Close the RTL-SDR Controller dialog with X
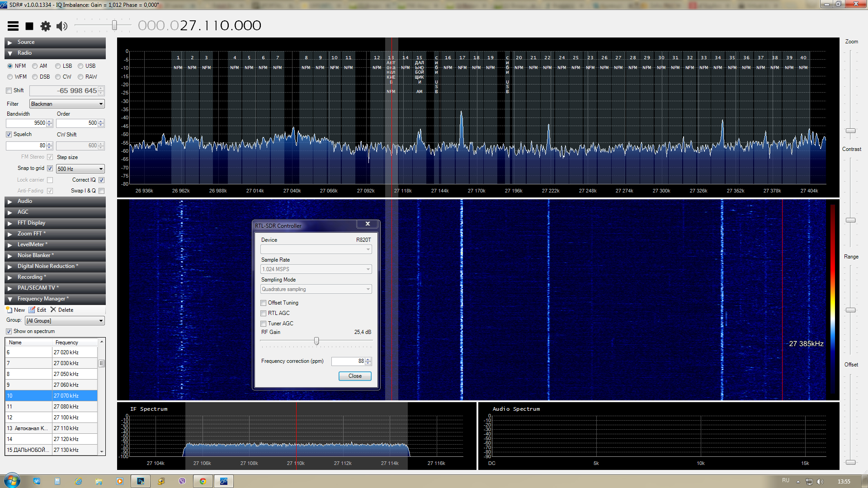 (368, 224)
